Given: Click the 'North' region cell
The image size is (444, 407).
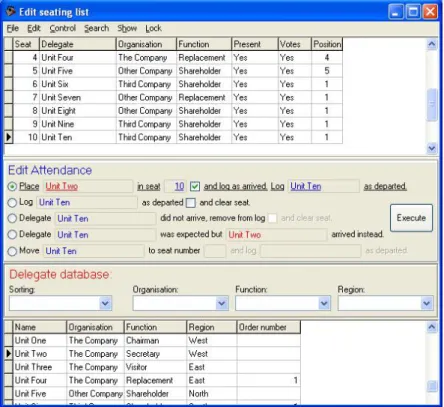Looking at the screenshot, I should point(212,394).
